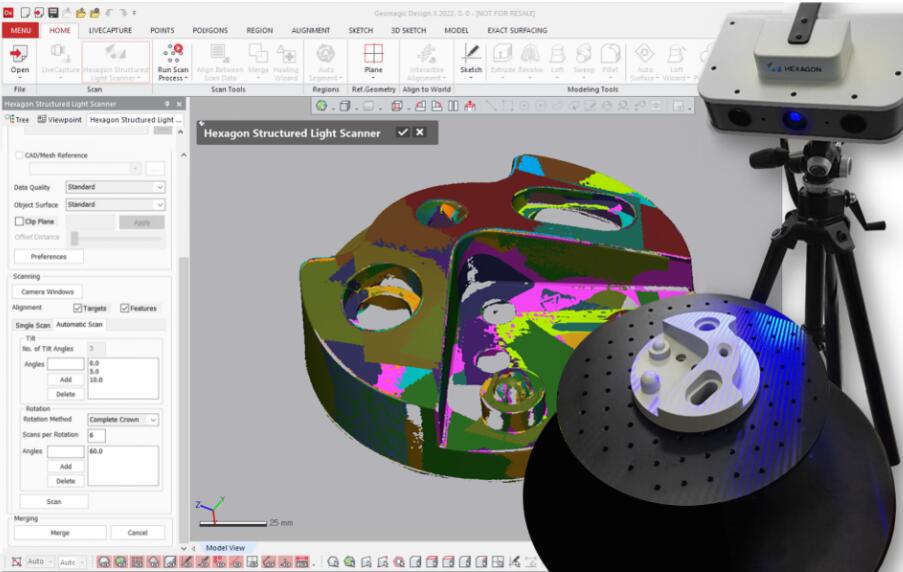Viewport: 903px width, 572px height.
Task: Click the Fillet modeling icon
Action: click(x=610, y=54)
